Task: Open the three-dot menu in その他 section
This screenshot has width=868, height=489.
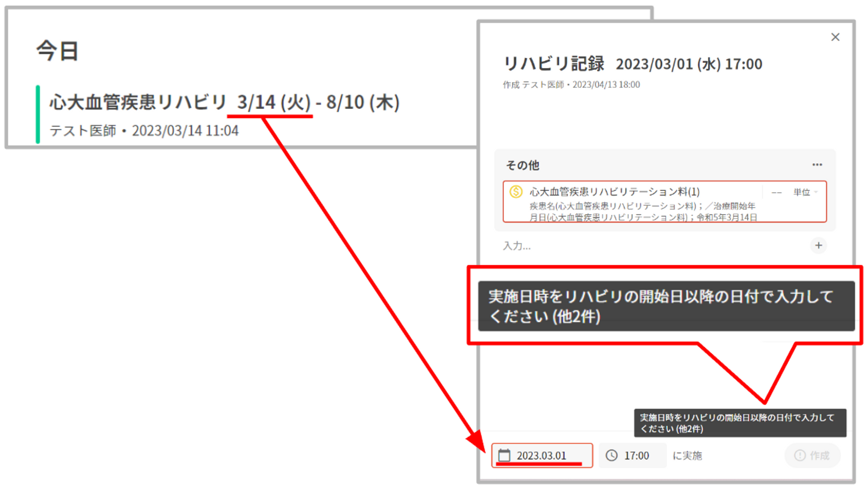Action: tap(817, 165)
